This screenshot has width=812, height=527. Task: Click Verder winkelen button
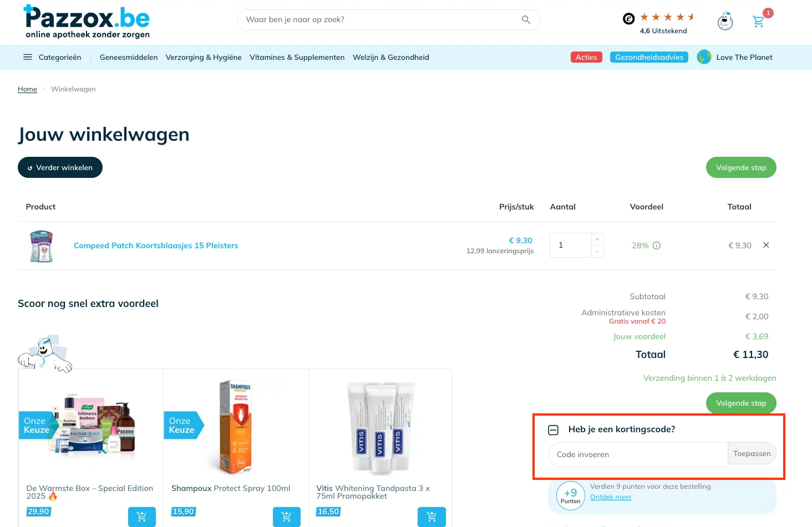(60, 167)
